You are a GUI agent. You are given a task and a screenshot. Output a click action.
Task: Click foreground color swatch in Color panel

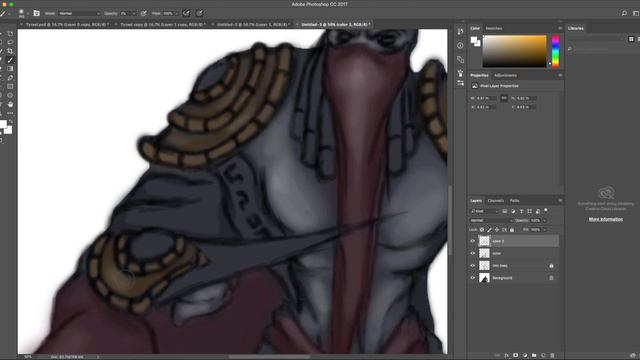coord(474,40)
